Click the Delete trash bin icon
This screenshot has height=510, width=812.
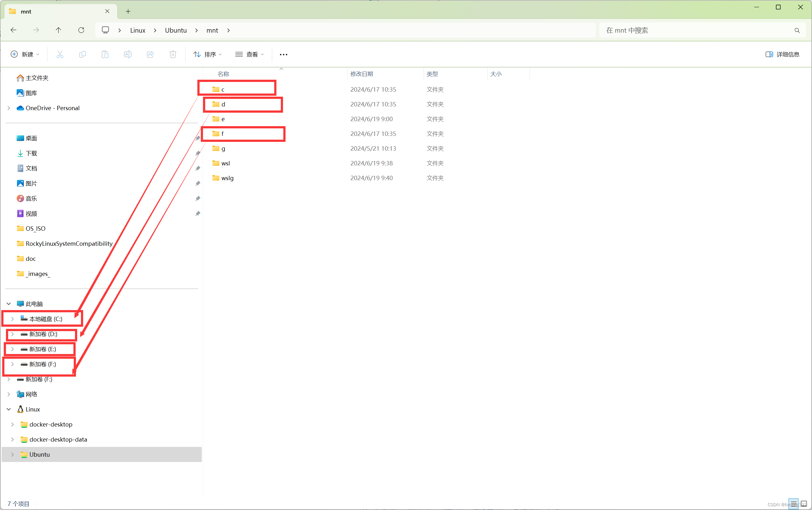173,54
